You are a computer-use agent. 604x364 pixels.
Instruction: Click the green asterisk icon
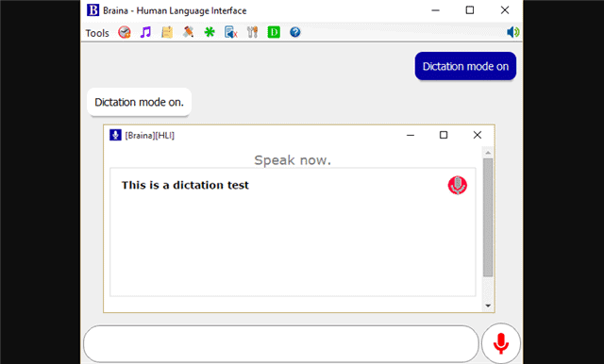pos(210,32)
